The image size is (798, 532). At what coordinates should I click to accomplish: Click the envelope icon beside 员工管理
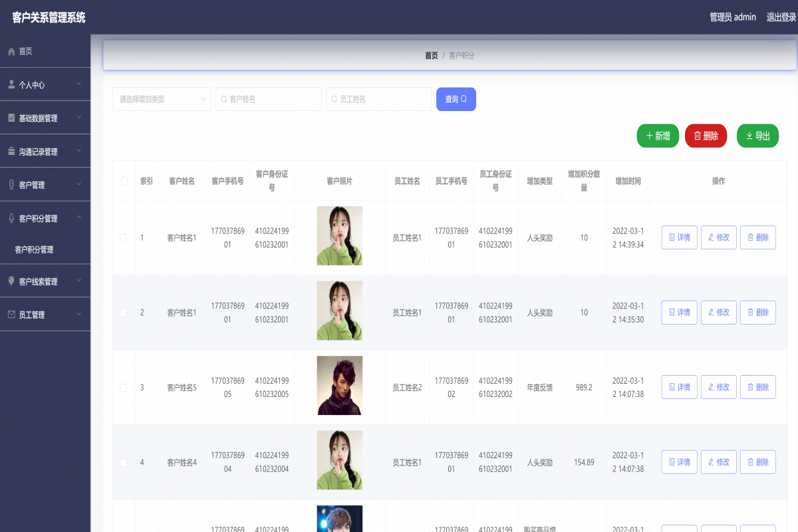tap(11, 313)
